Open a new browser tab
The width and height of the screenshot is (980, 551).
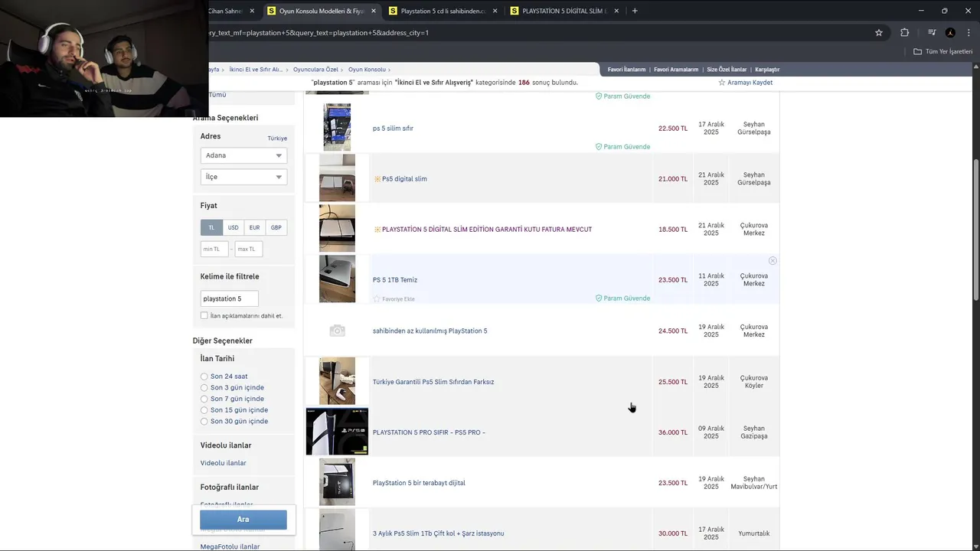(635, 11)
